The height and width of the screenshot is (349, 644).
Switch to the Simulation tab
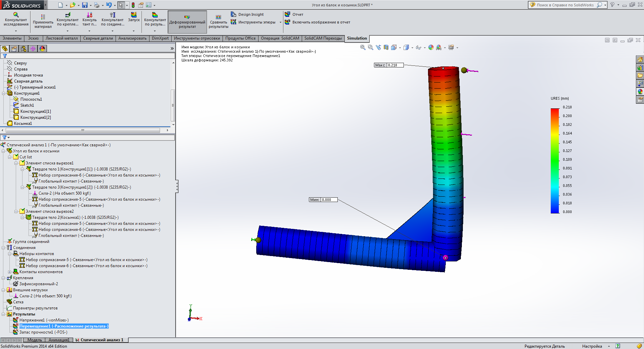357,38
